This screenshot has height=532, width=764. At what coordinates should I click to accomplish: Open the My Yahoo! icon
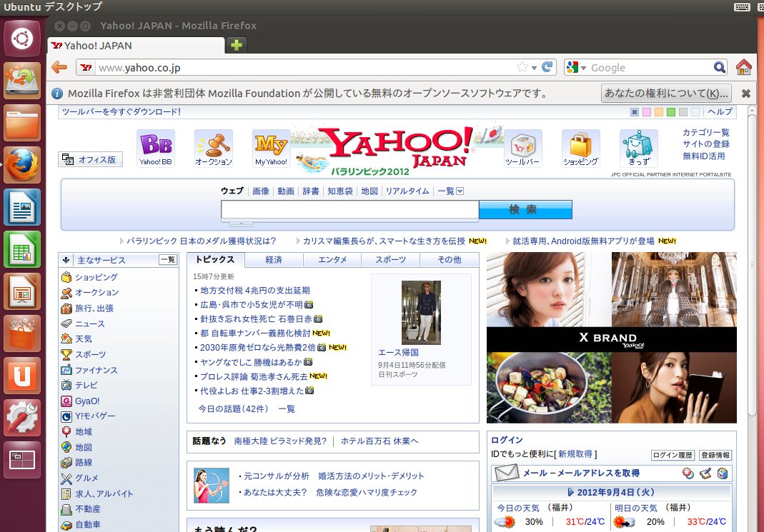271,148
